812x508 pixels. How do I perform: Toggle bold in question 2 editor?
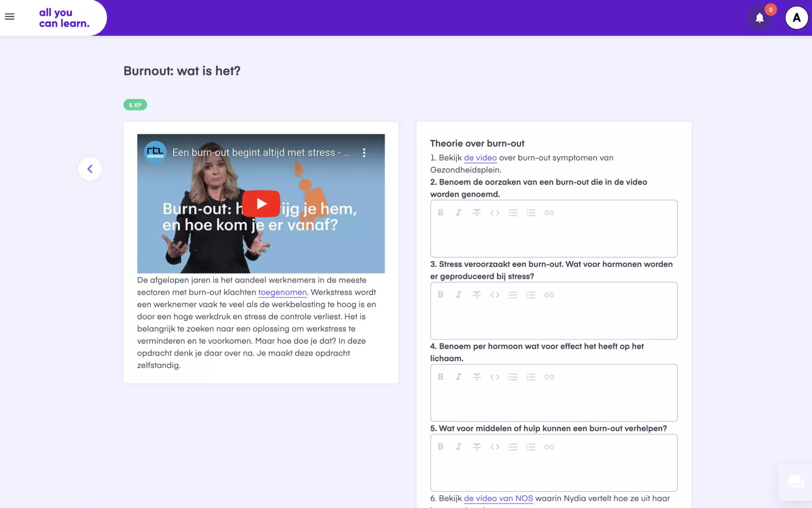[440, 213]
